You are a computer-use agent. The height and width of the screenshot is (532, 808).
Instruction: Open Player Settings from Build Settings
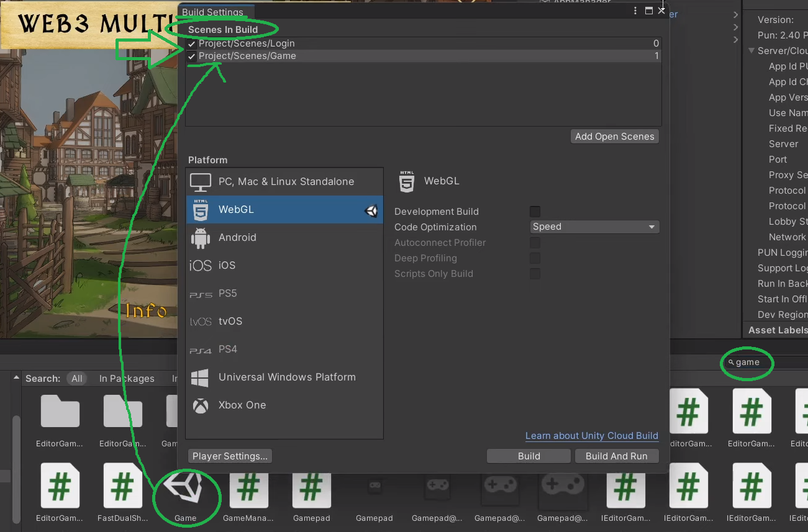230,456
